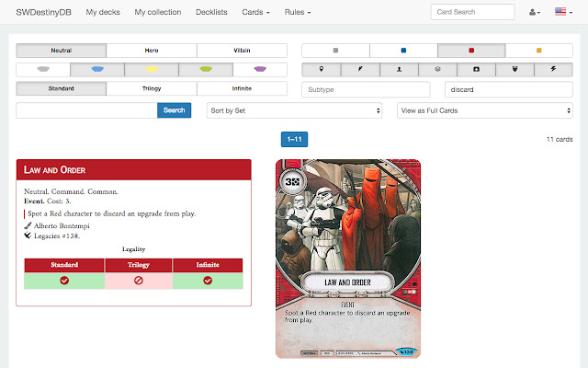The width and height of the screenshot is (588, 368).
Task: Toggle the type filter left of character
Action: click(360, 70)
